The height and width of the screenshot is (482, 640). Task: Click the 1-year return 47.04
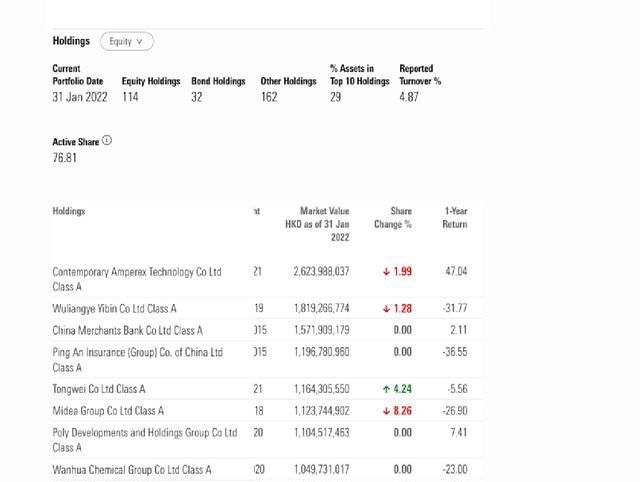pyautogui.click(x=456, y=272)
